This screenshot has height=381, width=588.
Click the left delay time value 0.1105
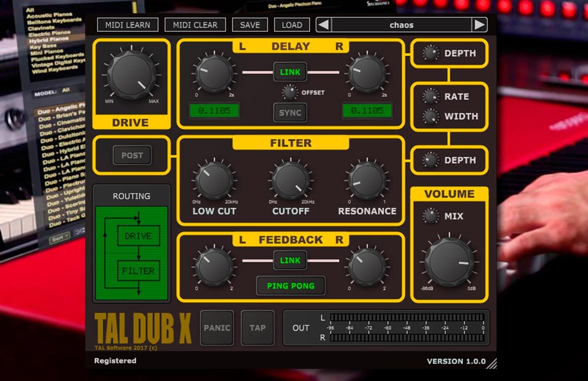[x=214, y=111]
